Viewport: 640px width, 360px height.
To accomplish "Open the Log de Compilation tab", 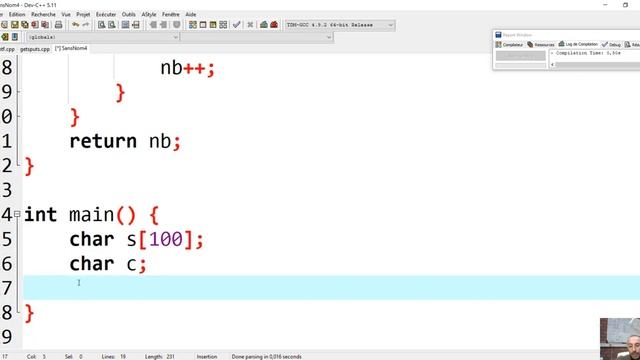I will pos(578,44).
